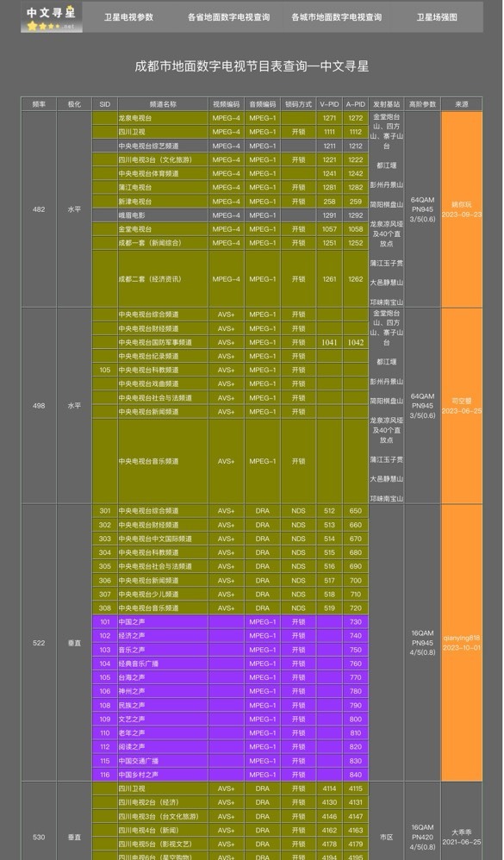Click the 极化 column header
Image resolution: width=504 pixels, height=860 pixels.
[x=74, y=104]
